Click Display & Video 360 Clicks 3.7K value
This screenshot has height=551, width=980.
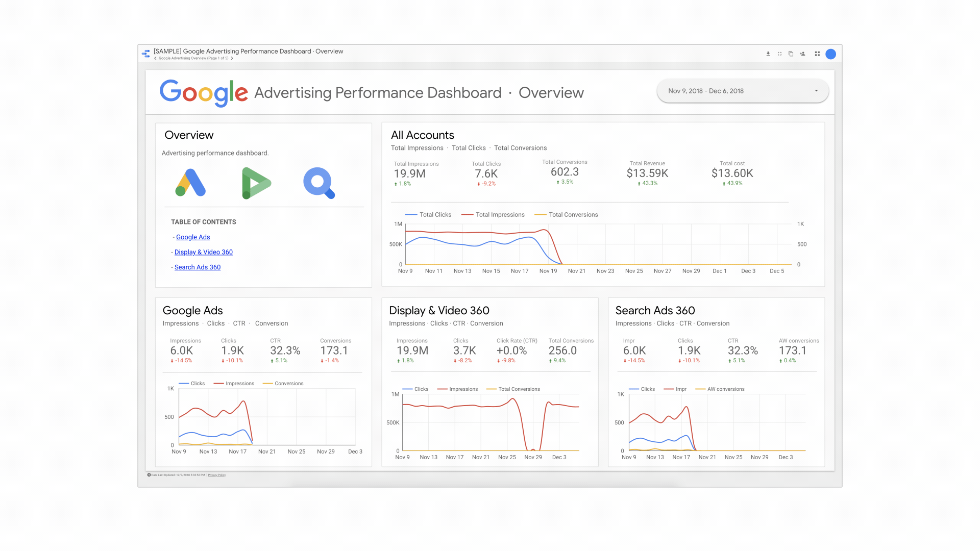[x=464, y=351]
